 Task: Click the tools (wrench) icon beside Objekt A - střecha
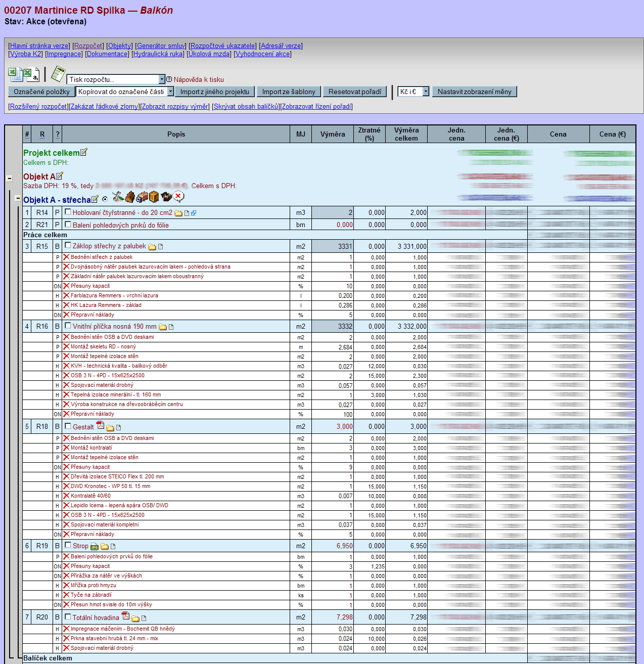pyautogui.click(x=118, y=197)
